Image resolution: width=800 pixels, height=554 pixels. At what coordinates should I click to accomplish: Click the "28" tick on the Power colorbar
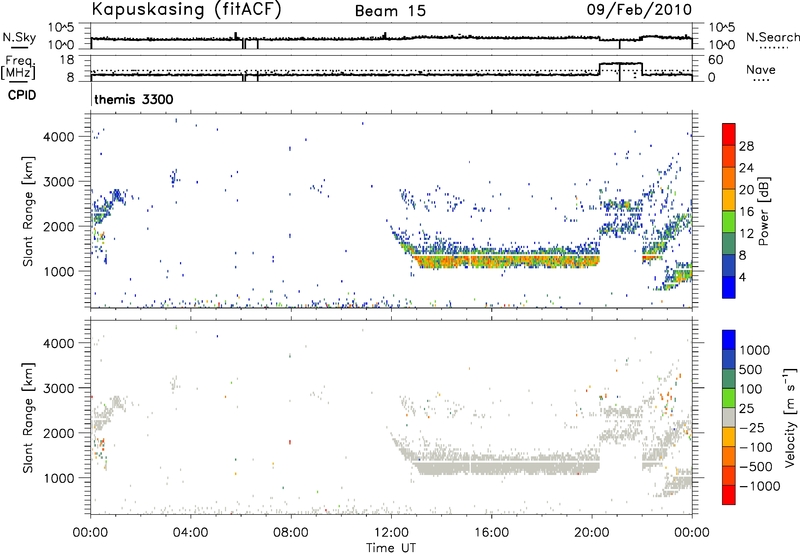[746, 146]
